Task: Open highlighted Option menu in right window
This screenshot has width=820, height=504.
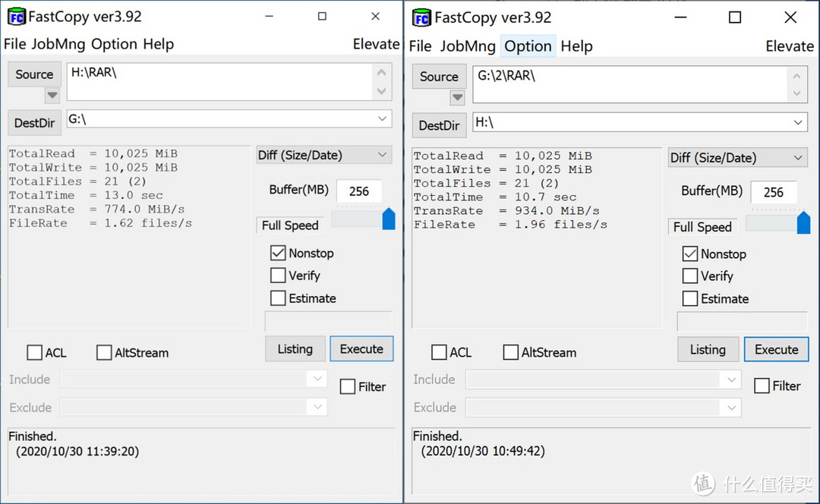Action: (528, 46)
